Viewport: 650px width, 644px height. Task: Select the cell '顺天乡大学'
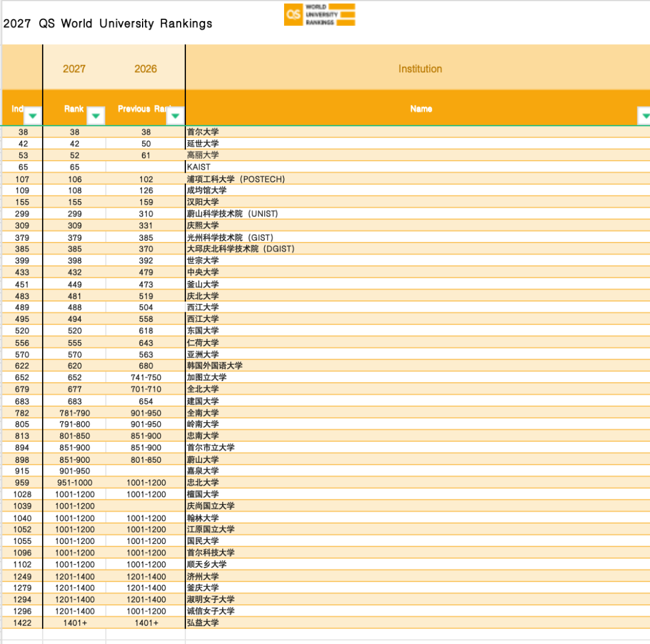tap(418, 565)
